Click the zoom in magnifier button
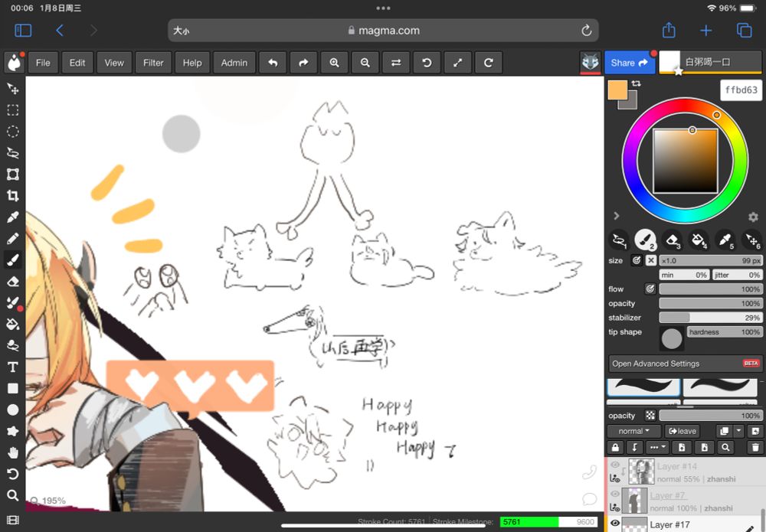 (x=334, y=63)
